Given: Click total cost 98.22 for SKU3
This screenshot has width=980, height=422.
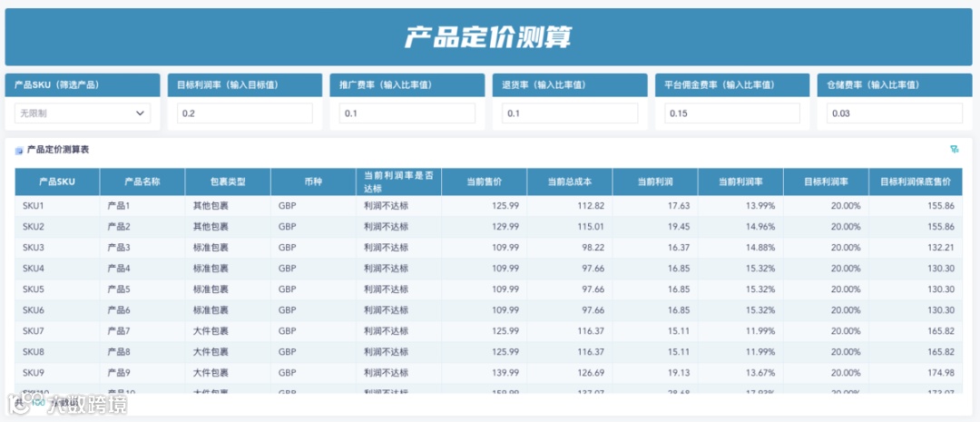Looking at the screenshot, I should coord(593,248).
